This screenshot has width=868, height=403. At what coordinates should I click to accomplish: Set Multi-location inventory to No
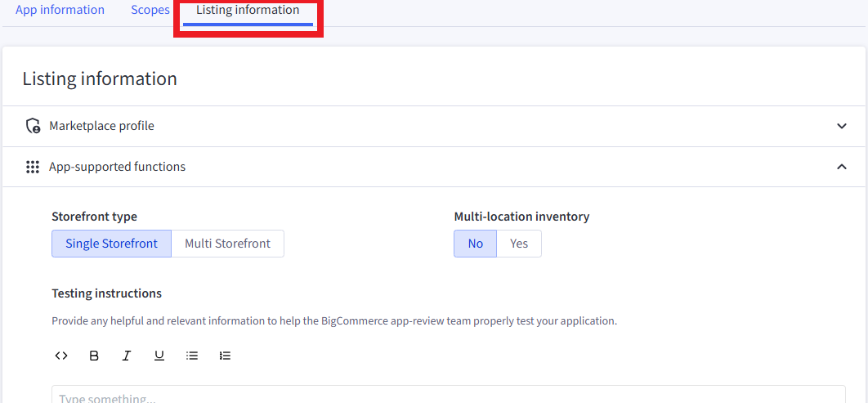pos(475,244)
